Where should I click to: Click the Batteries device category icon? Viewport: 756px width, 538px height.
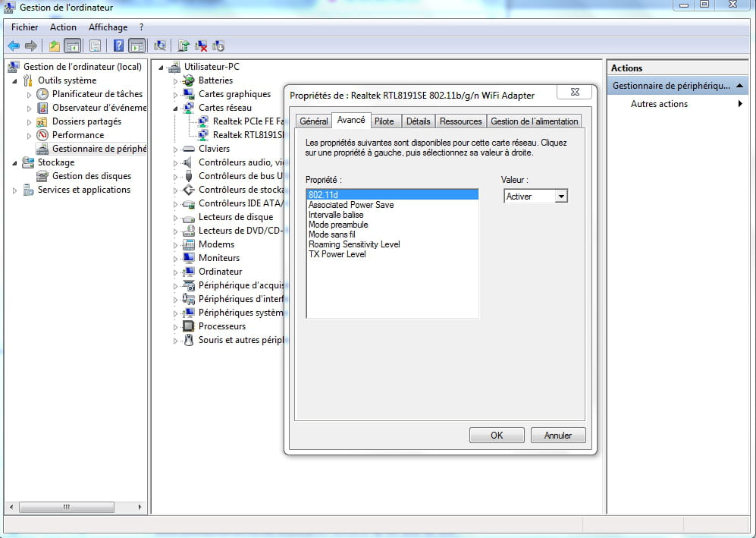[x=189, y=80]
